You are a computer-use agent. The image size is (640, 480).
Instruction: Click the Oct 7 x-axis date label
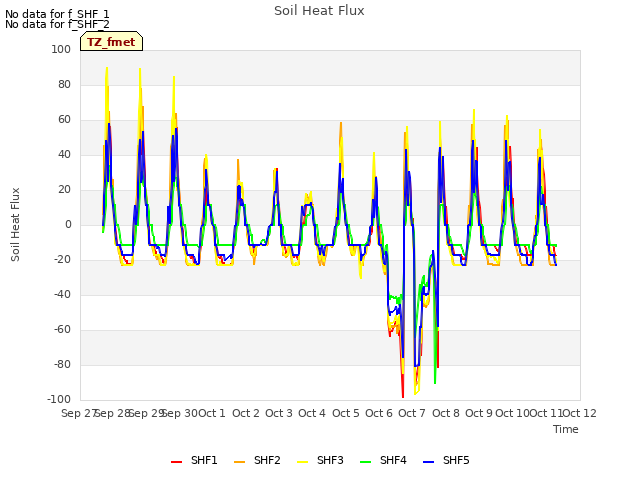[412, 413]
